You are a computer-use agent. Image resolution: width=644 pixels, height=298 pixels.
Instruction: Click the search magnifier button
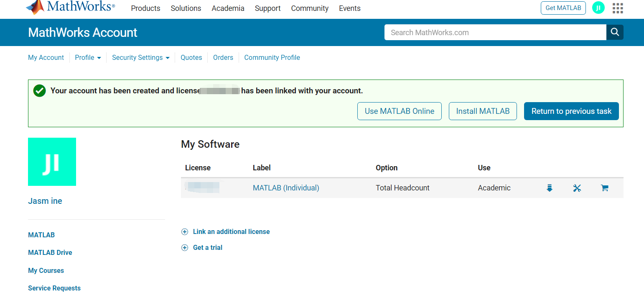615,32
